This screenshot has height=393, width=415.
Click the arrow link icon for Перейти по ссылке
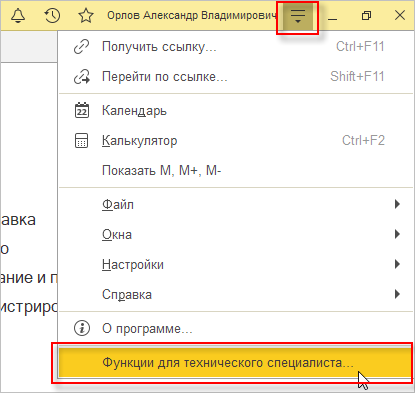[81, 77]
